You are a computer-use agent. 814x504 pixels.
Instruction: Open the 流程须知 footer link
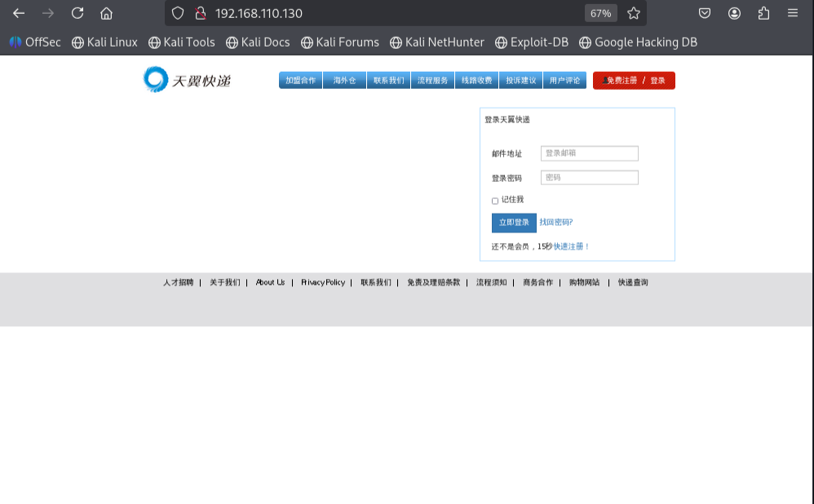click(x=492, y=282)
